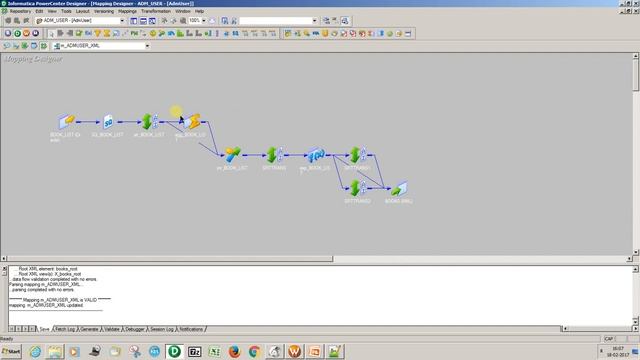Image resolution: width=640 pixels, height=360 pixels.
Task: Switch to the Debugger output tab
Action: click(135, 329)
